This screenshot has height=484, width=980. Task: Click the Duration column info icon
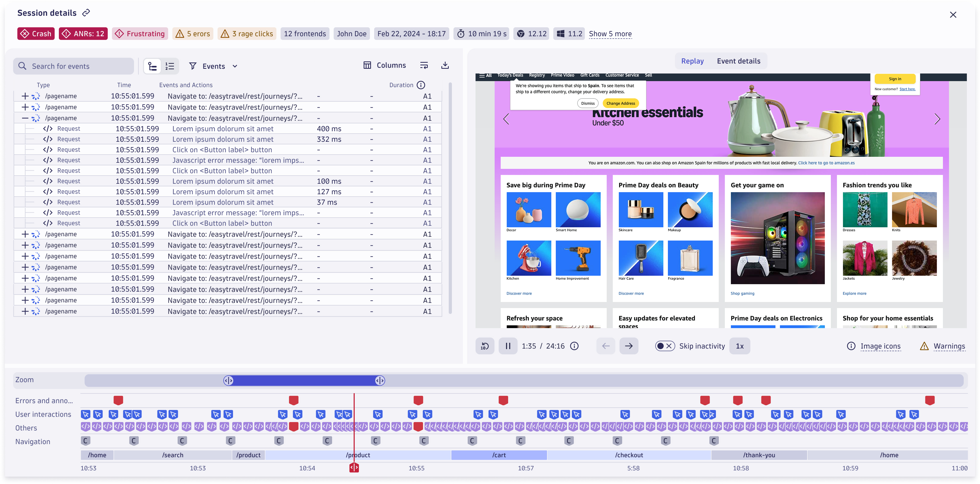(x=421, y=85)
